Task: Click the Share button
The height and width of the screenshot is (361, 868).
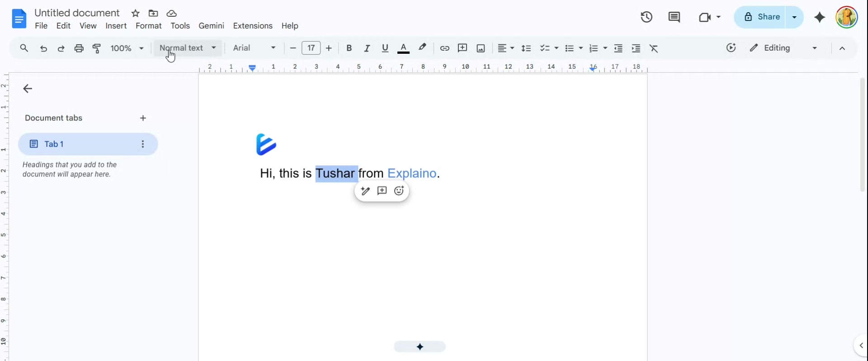Action: coord(761,17)
